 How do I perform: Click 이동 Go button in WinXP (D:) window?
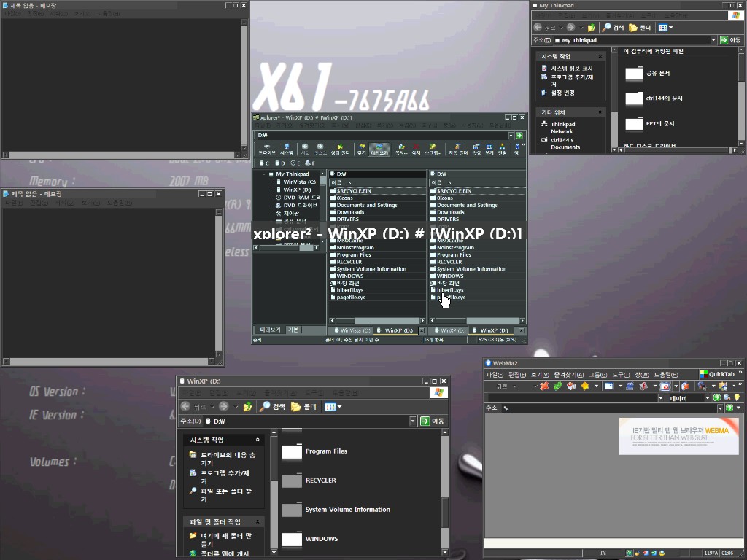click(432, 421)
